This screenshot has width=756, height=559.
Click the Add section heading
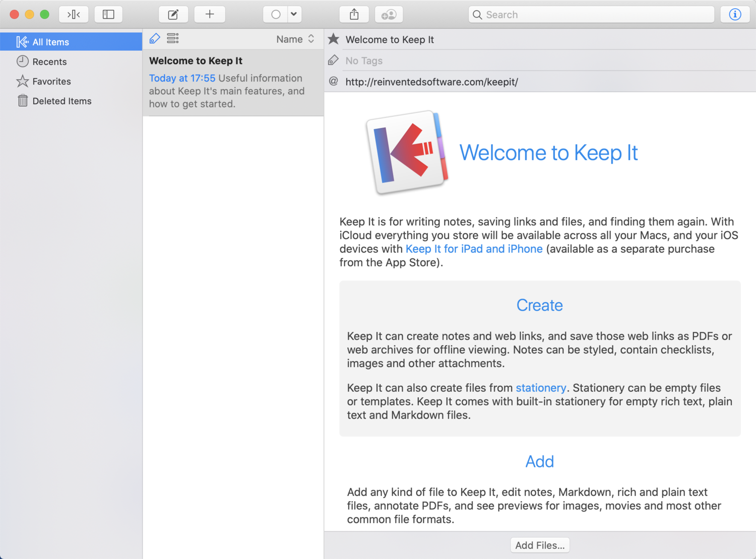click(x=540, y=461)
